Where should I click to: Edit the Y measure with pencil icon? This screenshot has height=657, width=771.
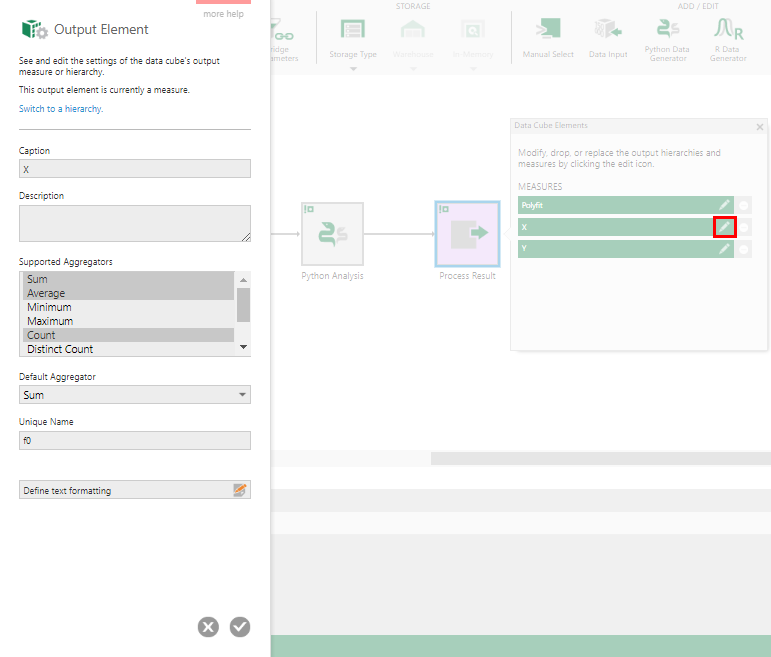coord(725,249)
